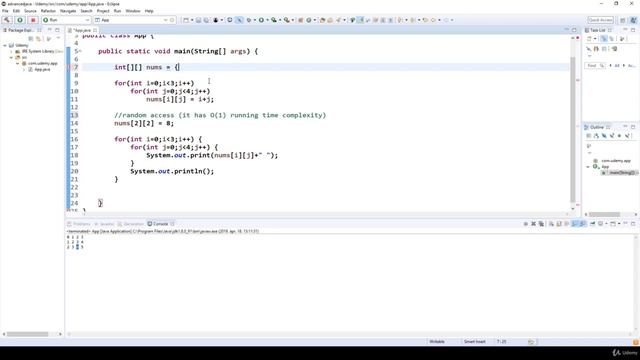
Task: Open the Run As dropdown arrow
Action: coord(267,20)
